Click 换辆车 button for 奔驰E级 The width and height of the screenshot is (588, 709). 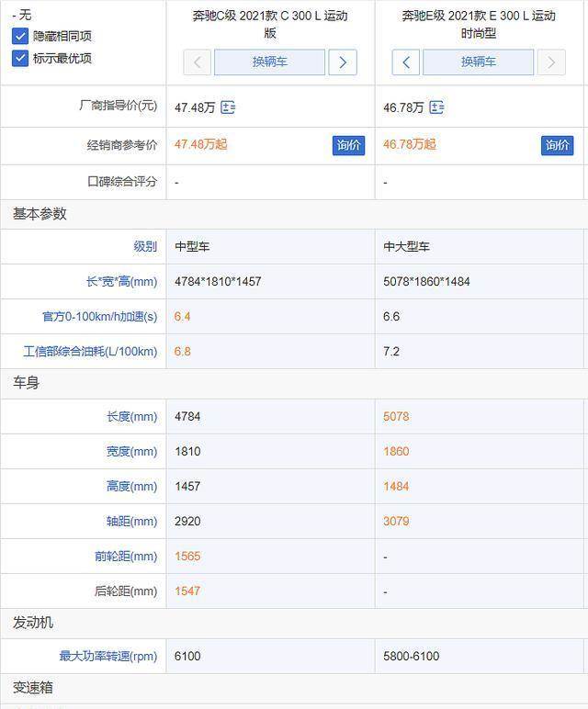point(478,62)
